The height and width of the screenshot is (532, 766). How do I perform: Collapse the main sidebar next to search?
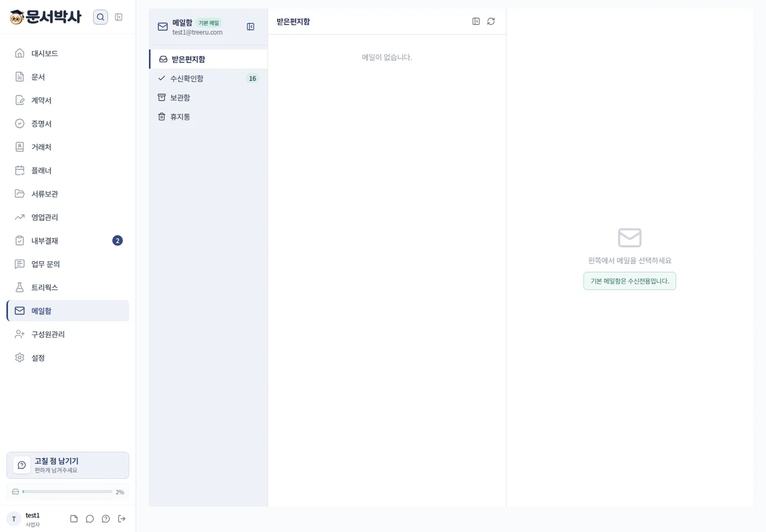pyautogui.click(x=119, y=17)
